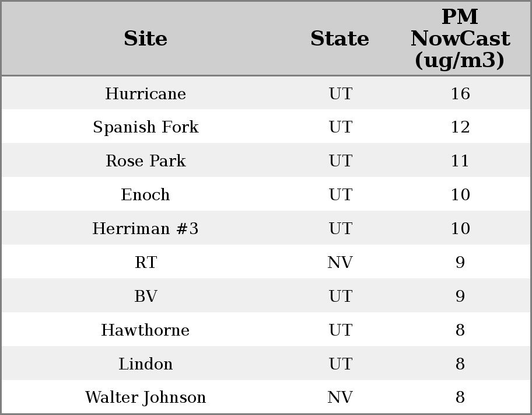
Task: Click the UT state cell for Lindon
Action: 340,364
